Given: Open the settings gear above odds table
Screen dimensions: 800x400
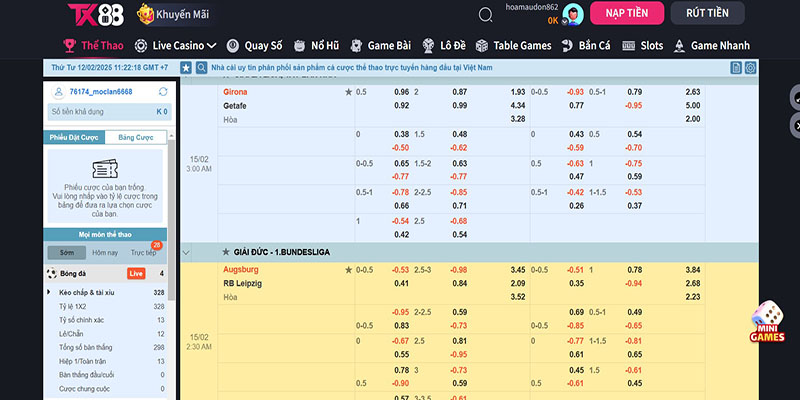Looking at the screenshot, I should tap(752, 67).
